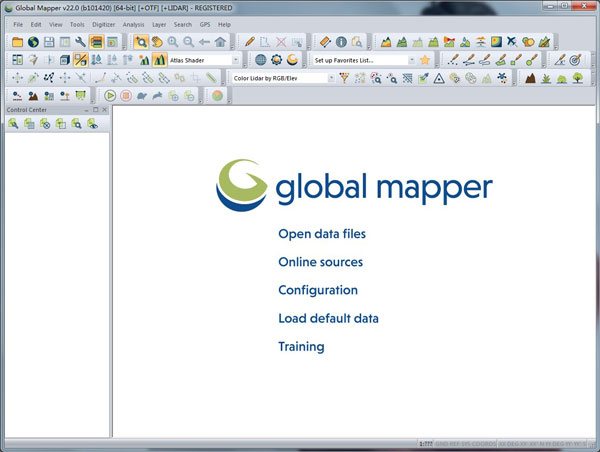Select the Zoom In magnifier tool
600x452 pixels.
click(173, 42)
